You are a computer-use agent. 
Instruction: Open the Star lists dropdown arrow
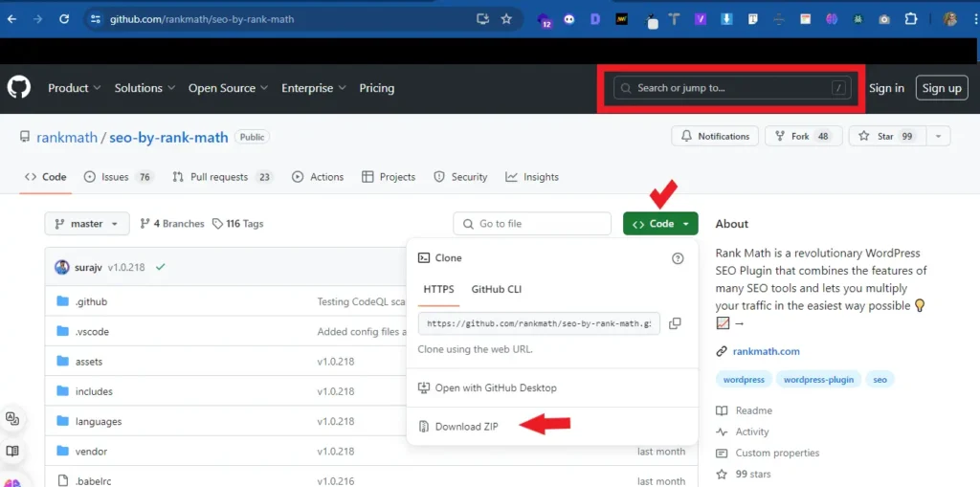tap(937, 136)
